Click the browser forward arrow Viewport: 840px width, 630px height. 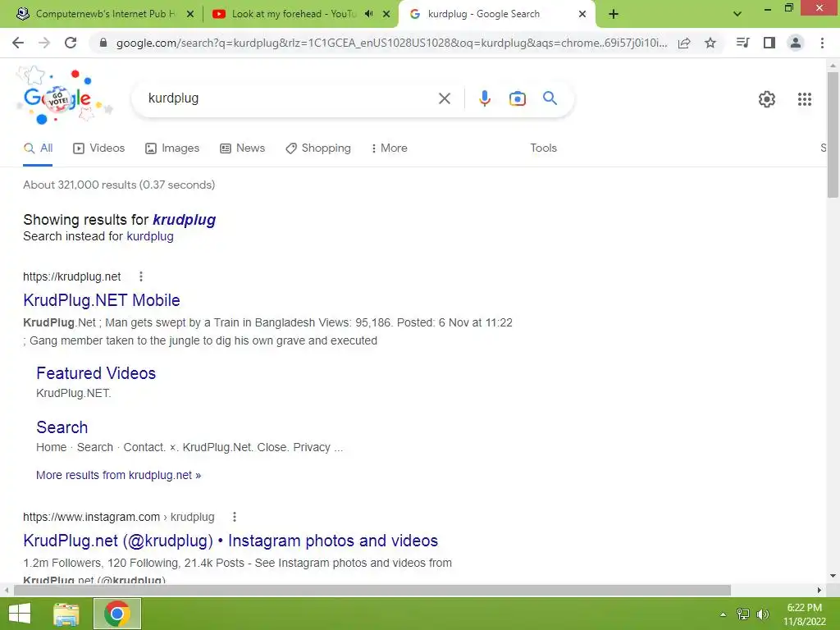coord(44,43)
